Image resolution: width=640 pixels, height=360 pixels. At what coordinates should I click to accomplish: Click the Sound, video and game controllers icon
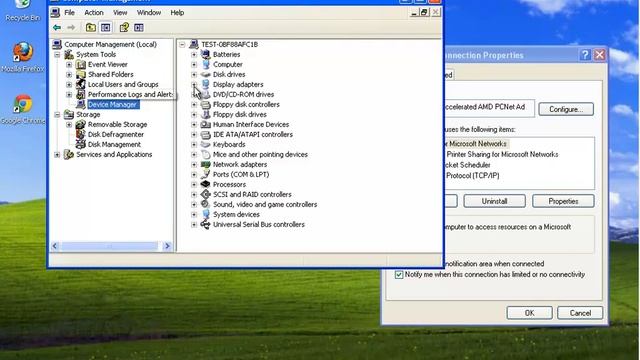206,204
